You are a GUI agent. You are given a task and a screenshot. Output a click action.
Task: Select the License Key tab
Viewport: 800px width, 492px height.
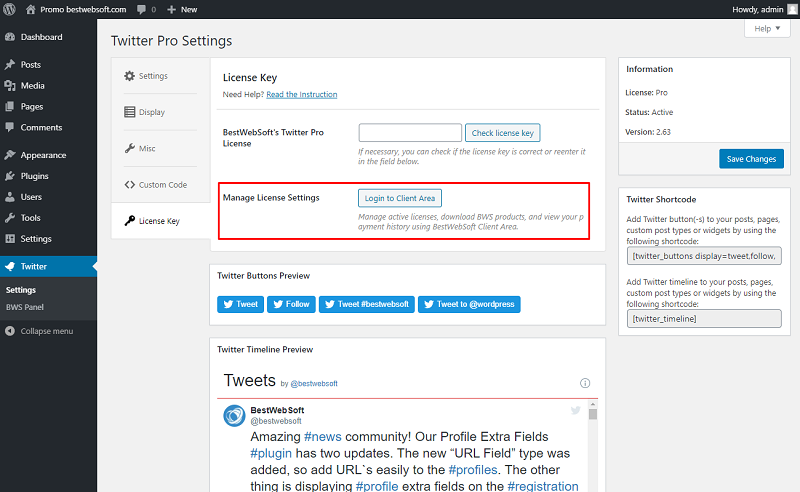(x=160, y=220)
